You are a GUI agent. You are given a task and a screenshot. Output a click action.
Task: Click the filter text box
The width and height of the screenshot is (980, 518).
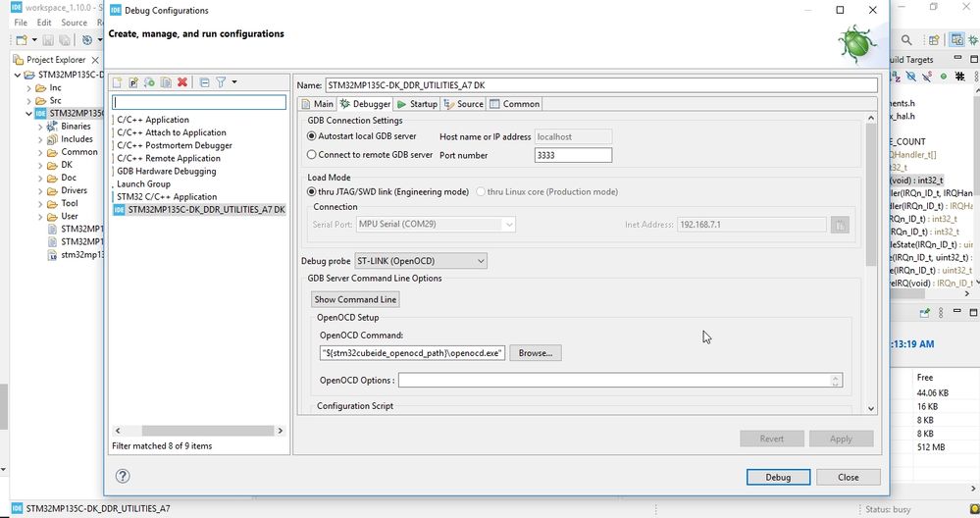[x=199, y=102]
